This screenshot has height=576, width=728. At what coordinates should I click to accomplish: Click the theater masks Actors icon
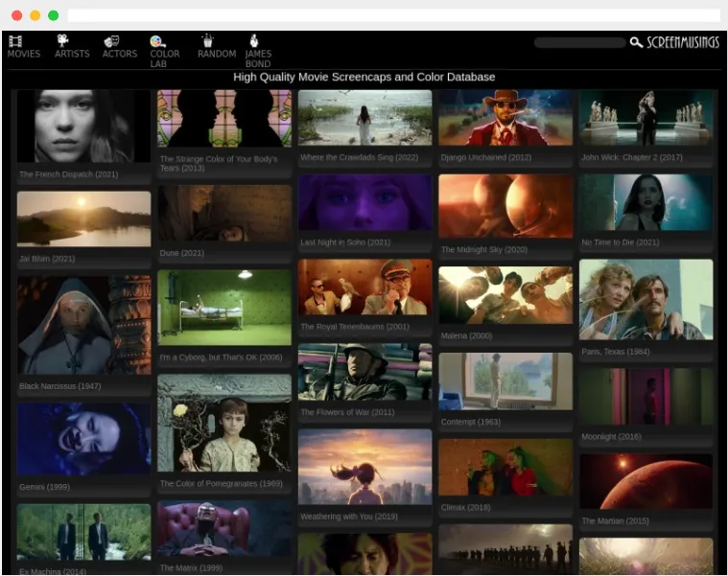[x=111, y=41]
